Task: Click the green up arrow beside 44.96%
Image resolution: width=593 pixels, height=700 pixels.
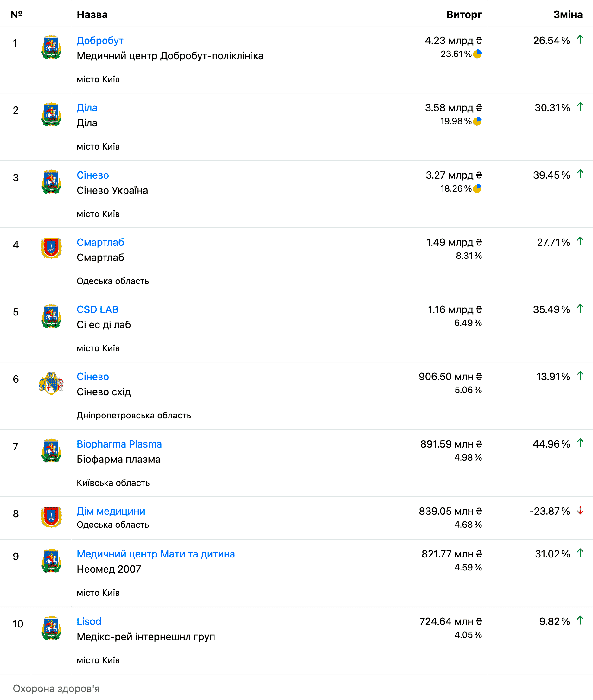Action: pyautogui.click(x=580, y=443)
